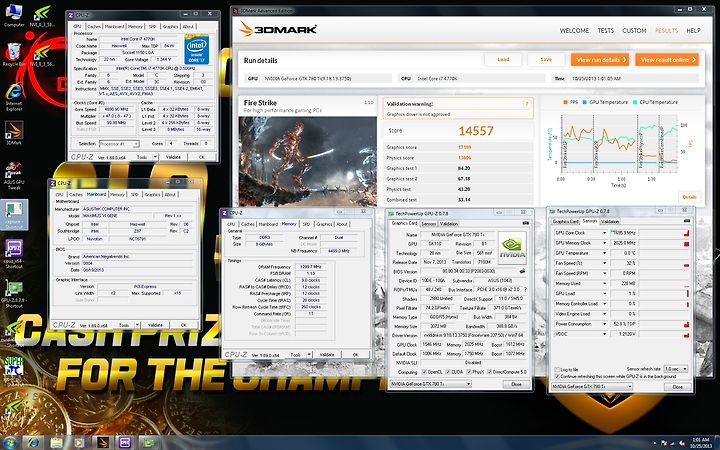Open the validation warning help question mark
Screen dimensions: 720x450
(526, 104)
